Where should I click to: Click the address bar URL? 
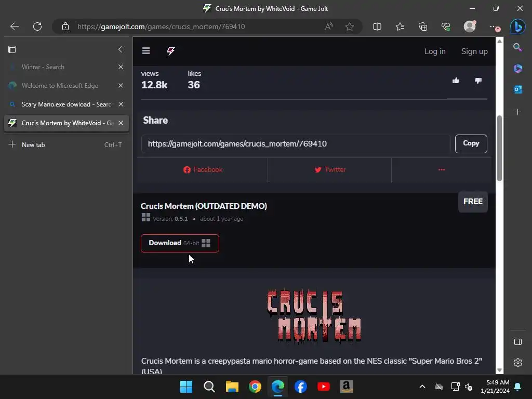161,26
